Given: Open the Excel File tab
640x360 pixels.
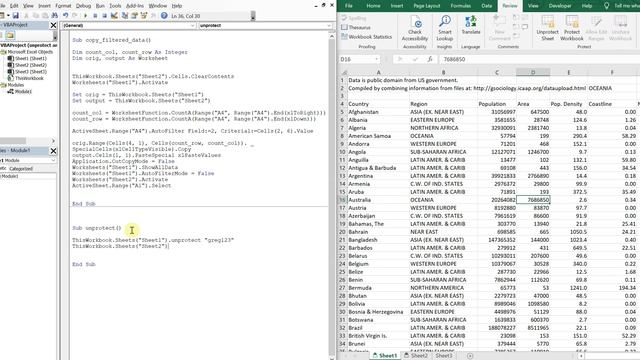Looking at the screenshot, I should coord(349,6).
